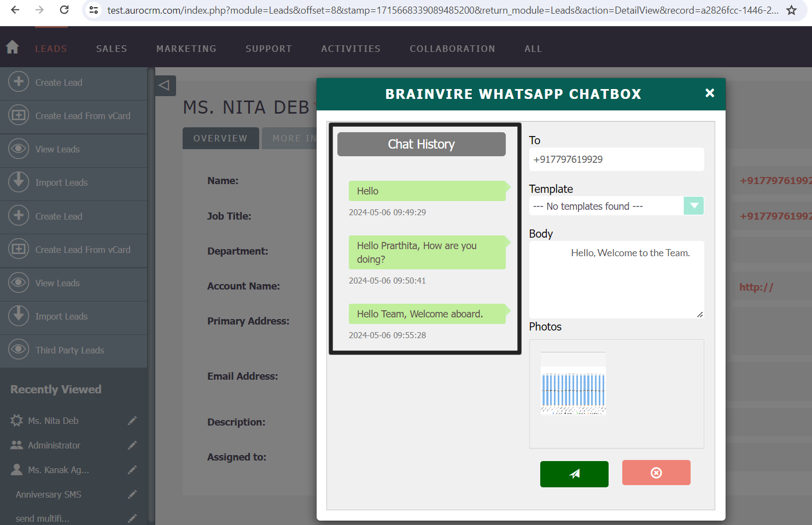Open recently viewed Administrator
This screenshot has height=525, width=812.
54,445
